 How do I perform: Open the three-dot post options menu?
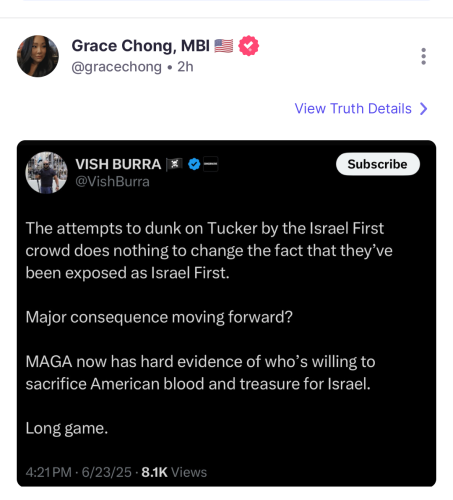point(423,56)
